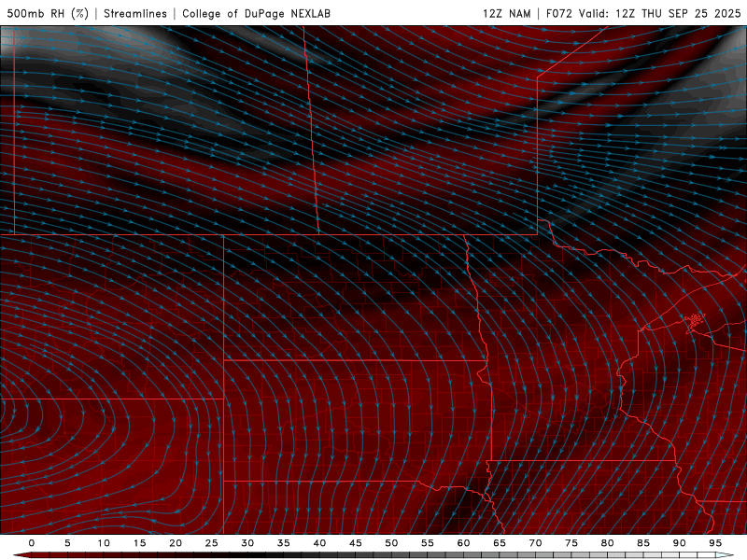Click the colorbar label '10'

pos(104,543)
